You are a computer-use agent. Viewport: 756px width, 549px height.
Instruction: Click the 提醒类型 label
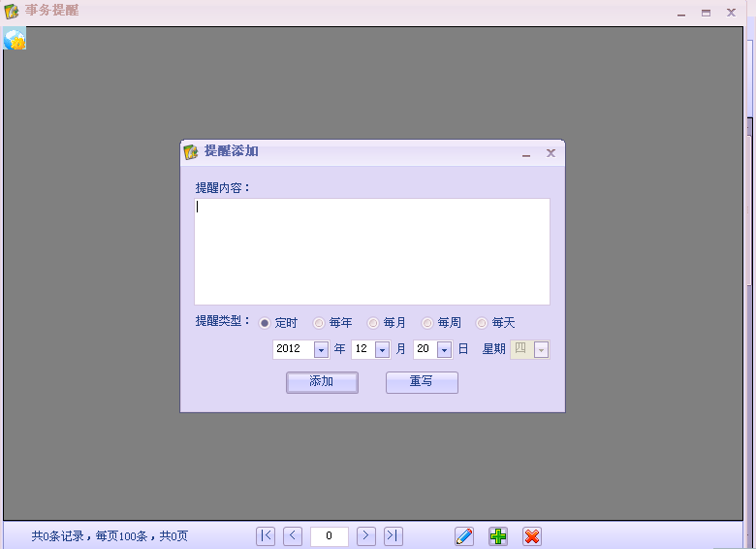point(222,321)
